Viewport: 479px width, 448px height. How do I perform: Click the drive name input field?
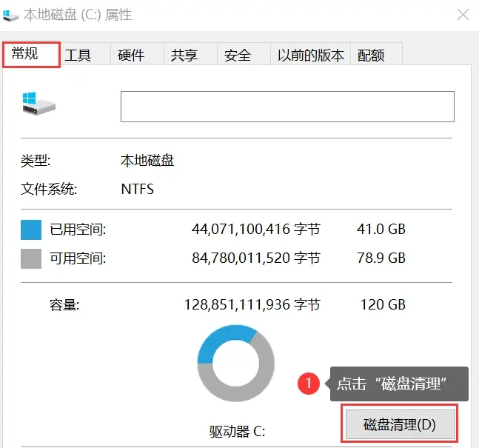coord(287,107)
